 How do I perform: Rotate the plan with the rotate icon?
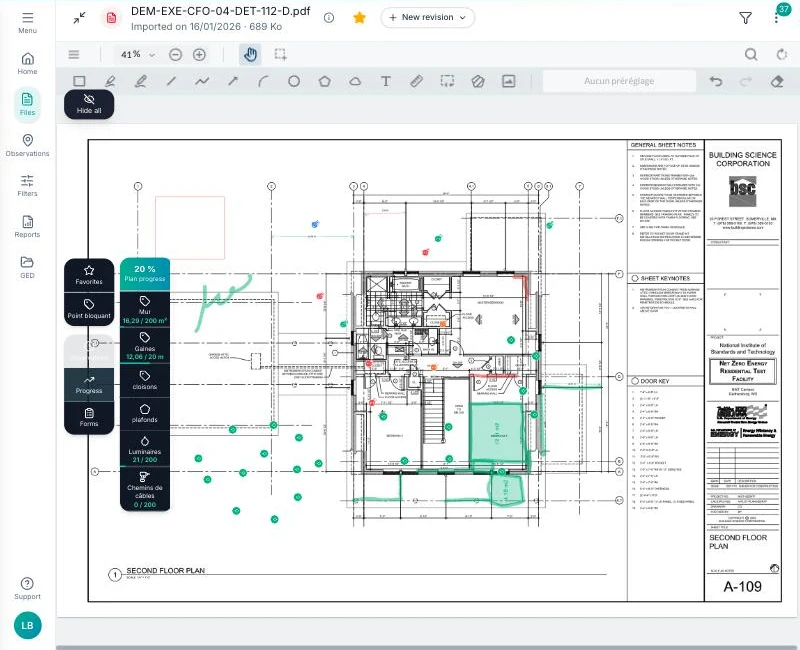tap(782, 54)
